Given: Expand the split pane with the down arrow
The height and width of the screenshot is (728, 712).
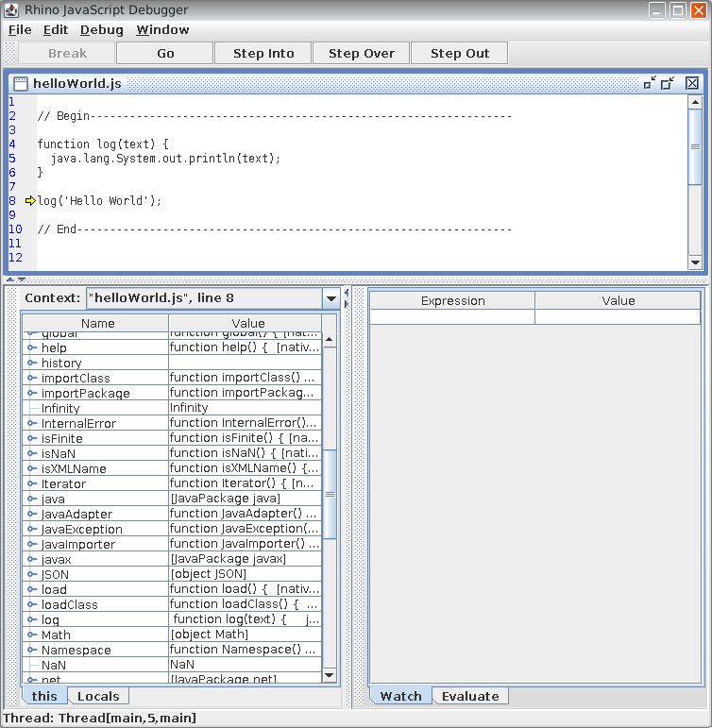Looking at the screenshot, I should pos(22,279).
